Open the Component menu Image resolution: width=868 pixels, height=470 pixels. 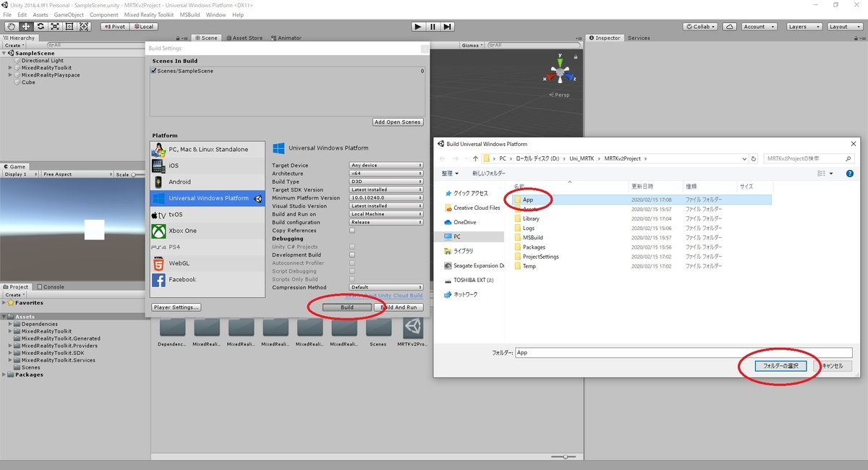point(104,14)
